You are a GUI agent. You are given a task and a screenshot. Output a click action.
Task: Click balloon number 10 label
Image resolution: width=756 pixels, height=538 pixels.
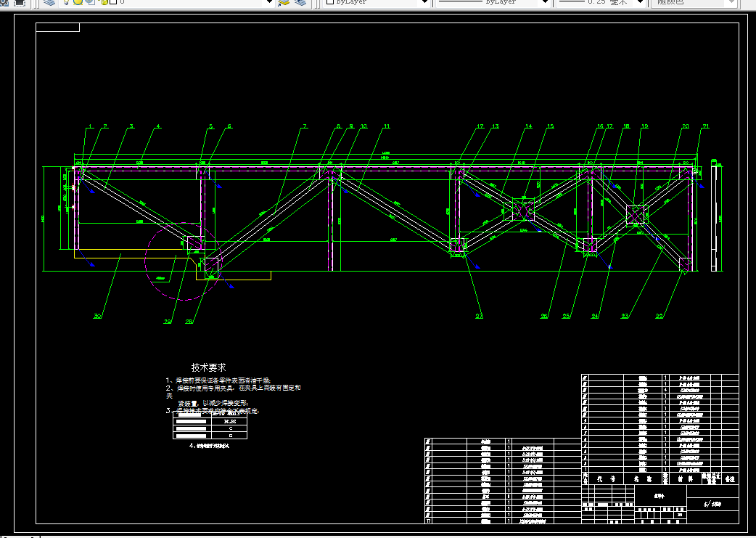(363, 126)
